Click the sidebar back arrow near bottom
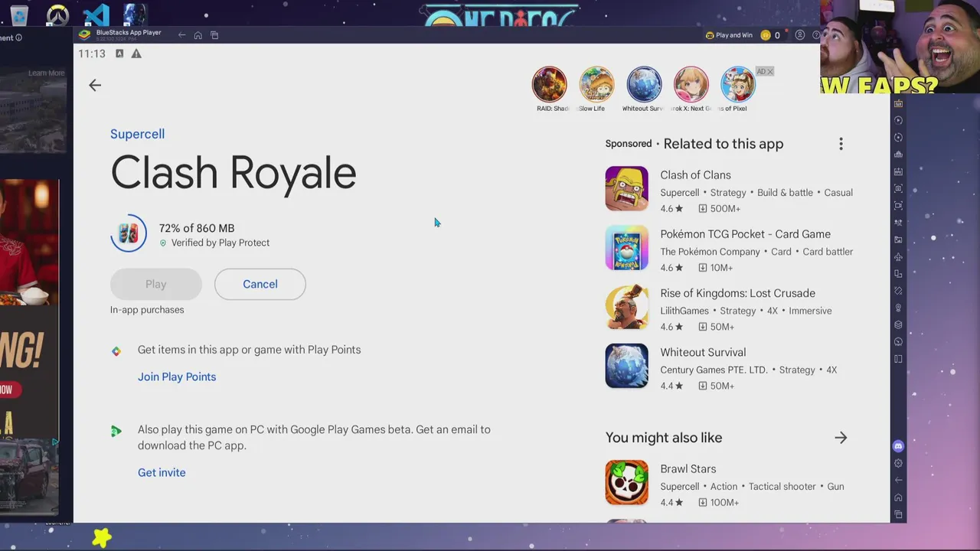Viewport: 980px width, 551px height. pyautogui.click(x=899, y=481)
